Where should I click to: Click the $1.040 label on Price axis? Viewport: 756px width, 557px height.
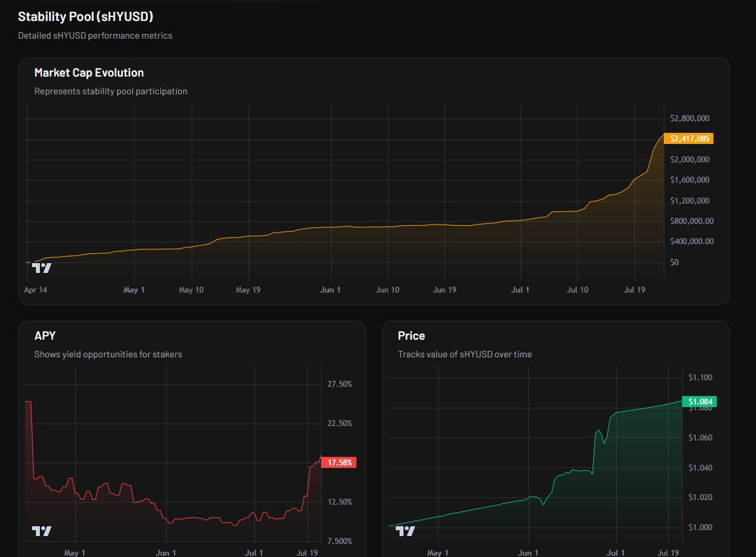click(x=700, y=468)
